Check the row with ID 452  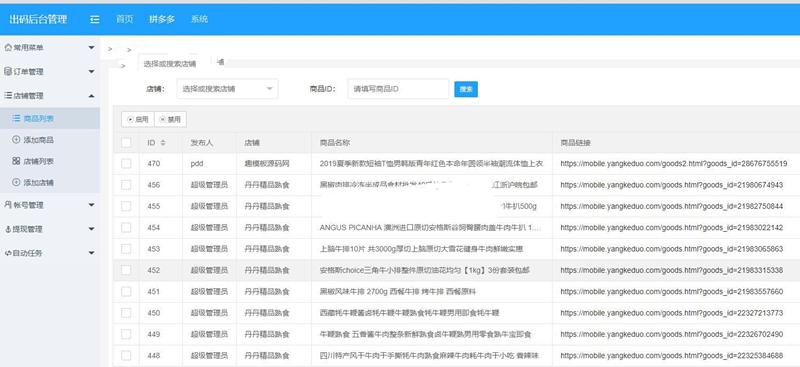tap(126, 270)
